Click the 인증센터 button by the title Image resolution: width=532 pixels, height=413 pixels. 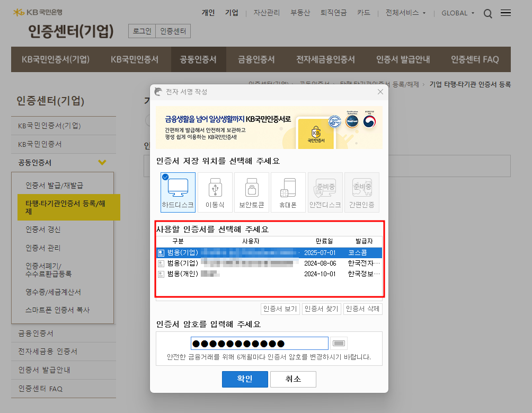[x=173, y=31]
